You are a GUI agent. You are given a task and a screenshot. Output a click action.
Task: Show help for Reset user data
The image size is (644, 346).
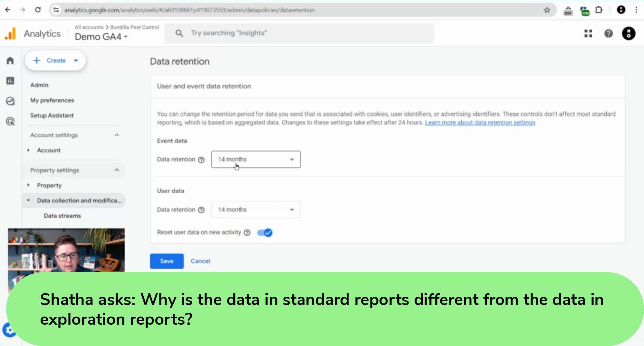pos(247,233)
